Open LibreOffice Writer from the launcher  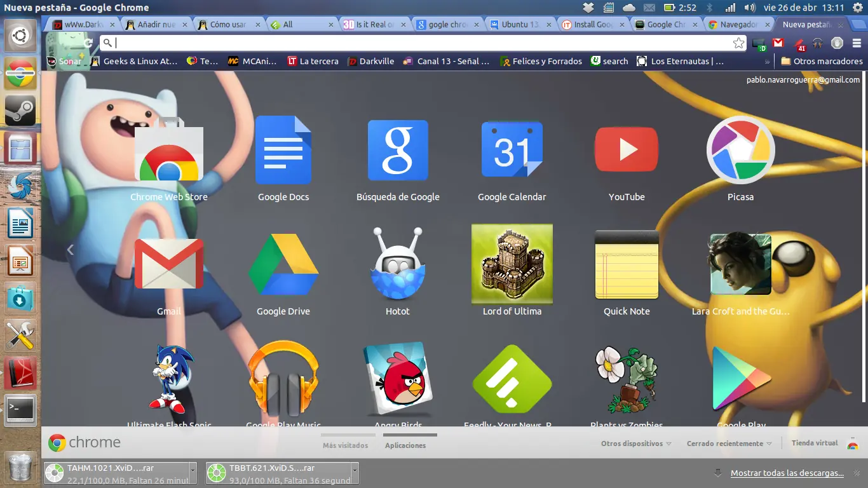[x=20, y=223]
